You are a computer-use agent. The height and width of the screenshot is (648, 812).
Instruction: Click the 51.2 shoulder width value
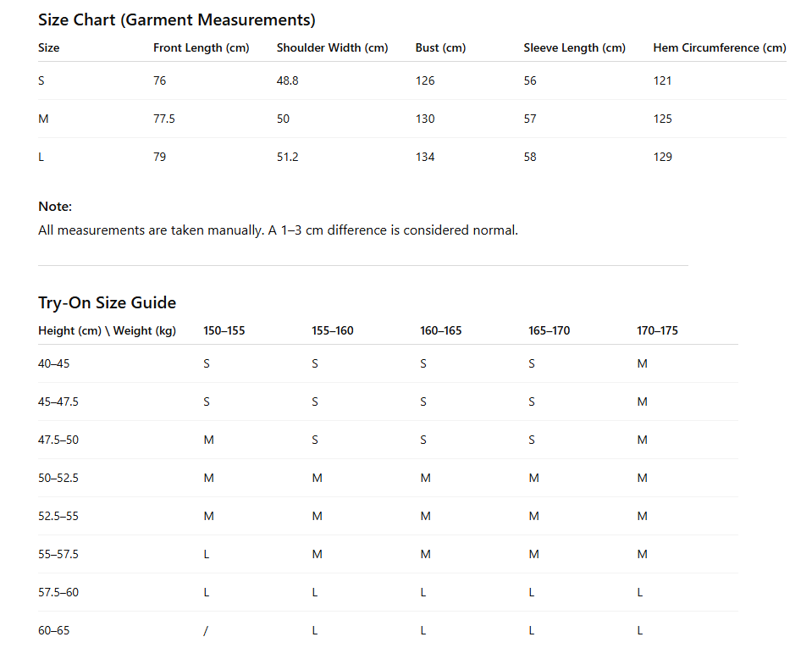coord(287,157)
